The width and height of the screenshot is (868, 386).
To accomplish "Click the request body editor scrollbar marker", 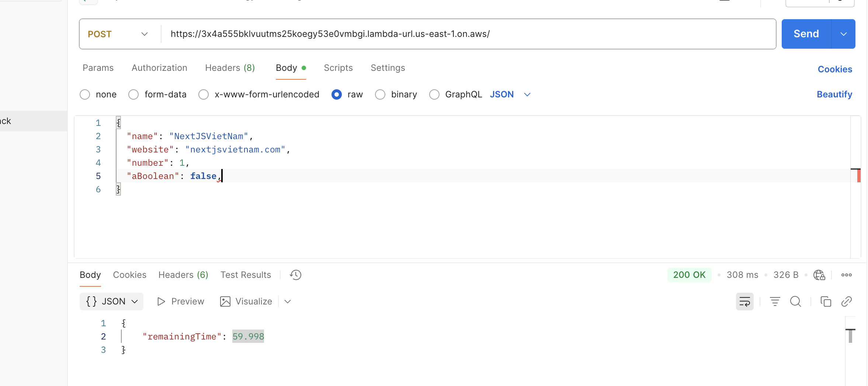I will 858,175.
